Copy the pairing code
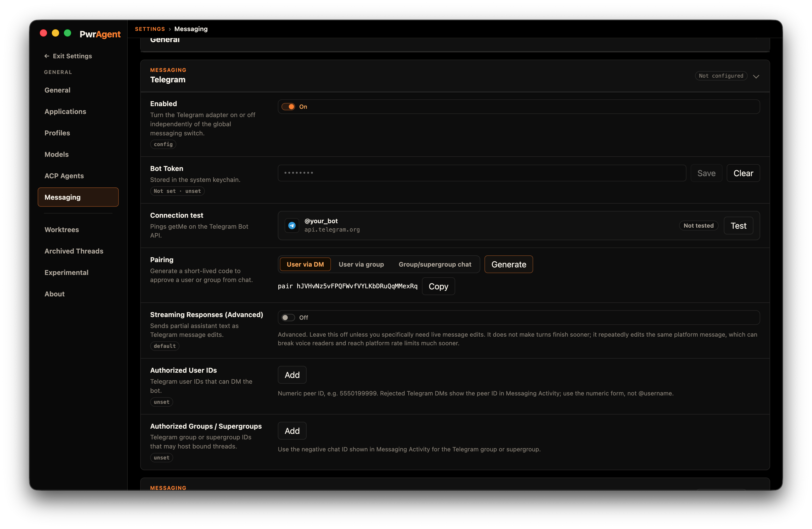This screenshot has height=529, width=812. pyautogui.click(x=438, y=286)
